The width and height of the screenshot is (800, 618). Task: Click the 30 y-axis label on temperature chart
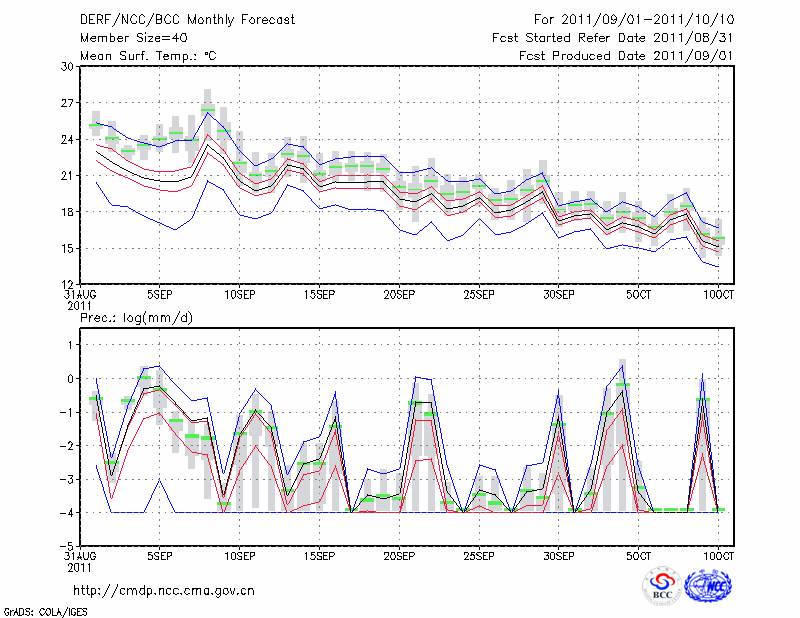click(x=68, y=67)
